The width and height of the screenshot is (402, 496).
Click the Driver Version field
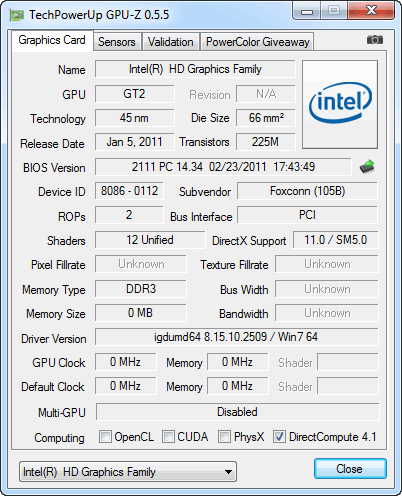237,337
